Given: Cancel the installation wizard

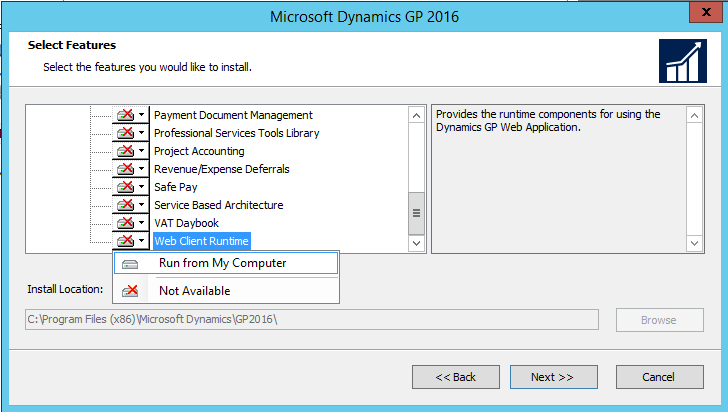Looking at the screenshot, I should point(659,377).
